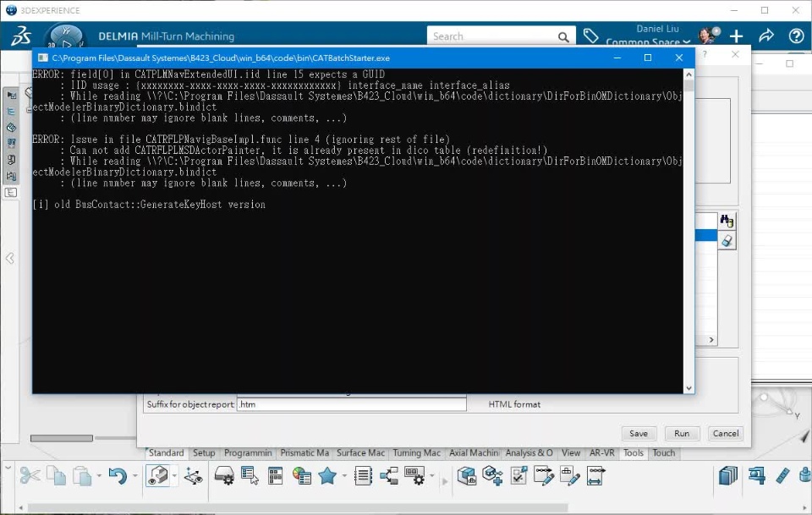Click the sequence dimension arrows icon

(x=595, y=475)
